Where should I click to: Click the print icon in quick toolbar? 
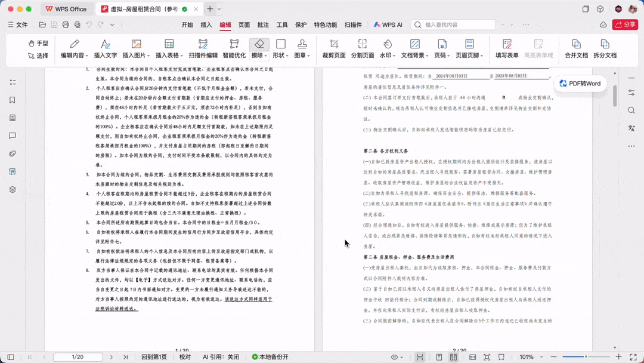pos(66,24)
